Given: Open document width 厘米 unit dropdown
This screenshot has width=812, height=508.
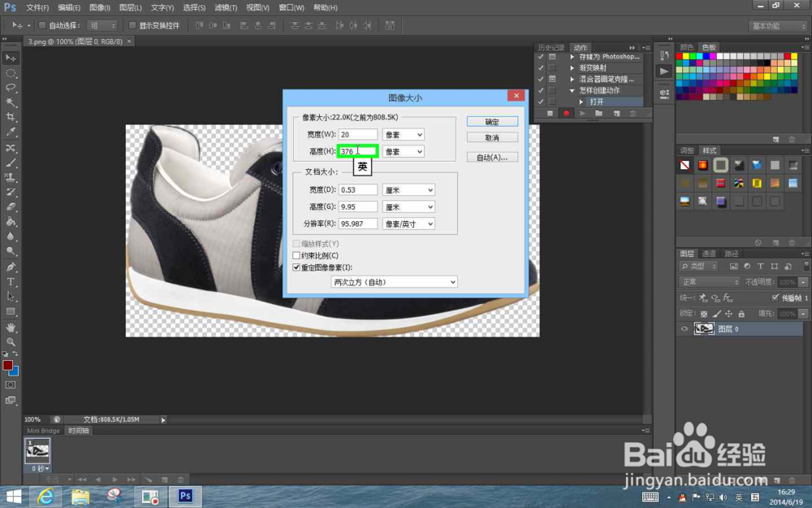Looking at the screenshot, I should pos(408,190).
